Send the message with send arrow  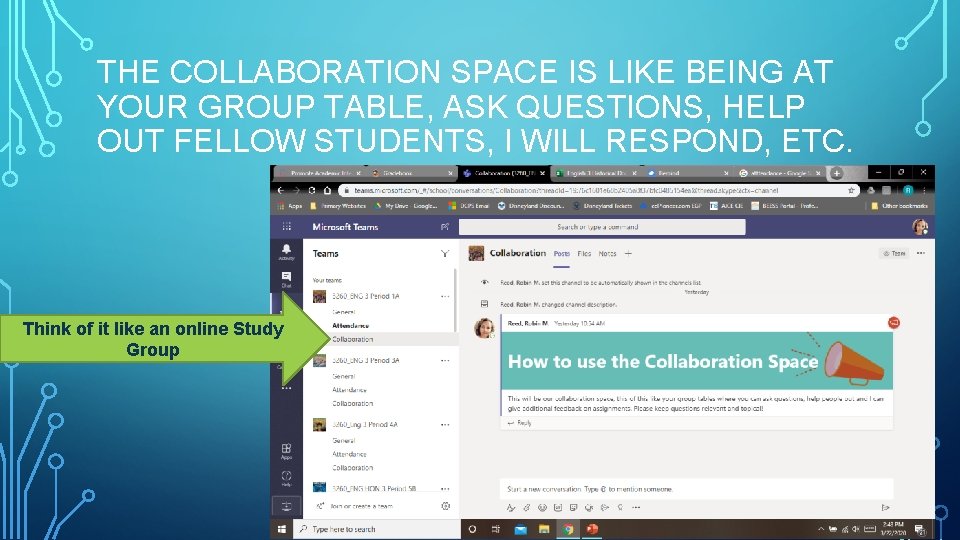[885, 508]
